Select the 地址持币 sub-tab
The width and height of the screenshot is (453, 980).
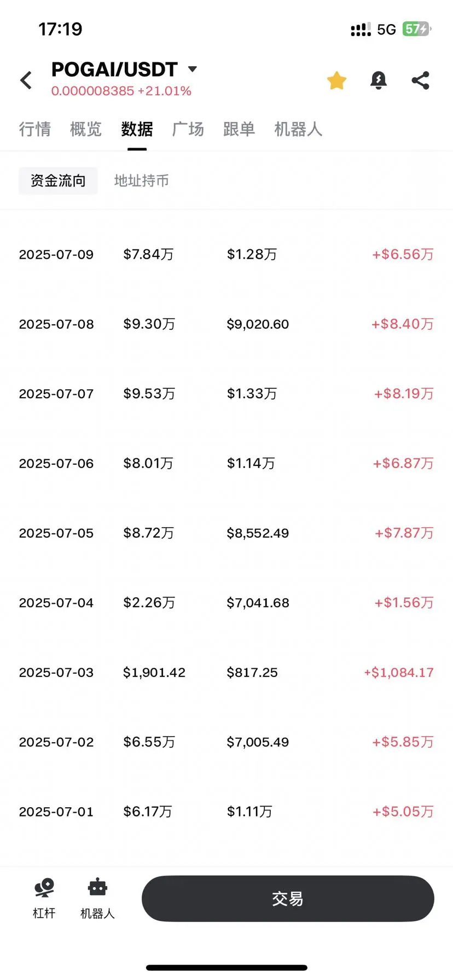[x=141, y=180]
